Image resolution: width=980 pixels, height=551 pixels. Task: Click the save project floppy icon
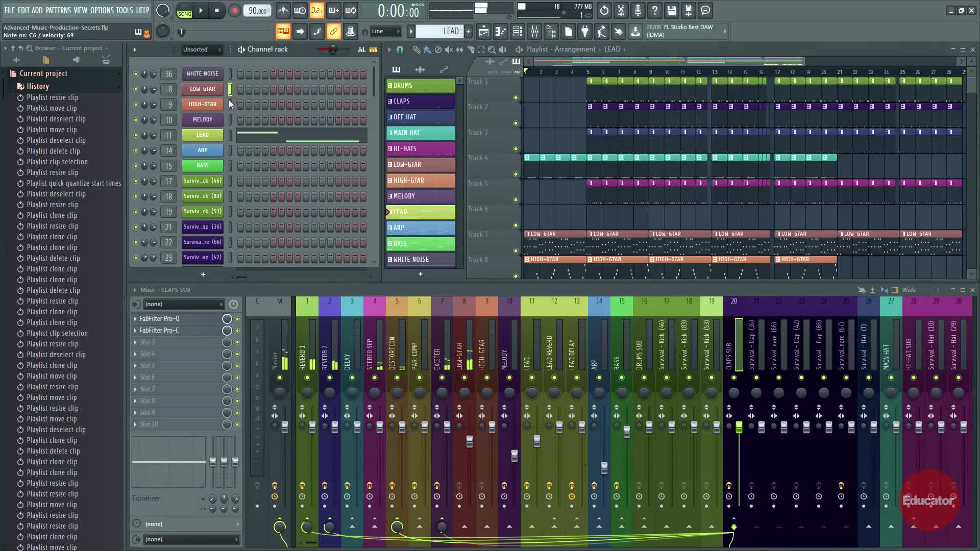tap(671, 10)
